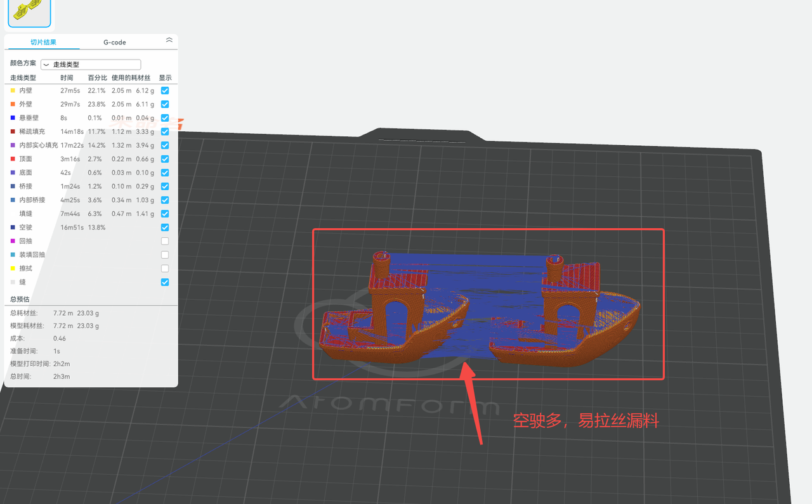This screenshot has width=812, height=504.
Task: Click the 走线类型 column header
Action: 23,78
